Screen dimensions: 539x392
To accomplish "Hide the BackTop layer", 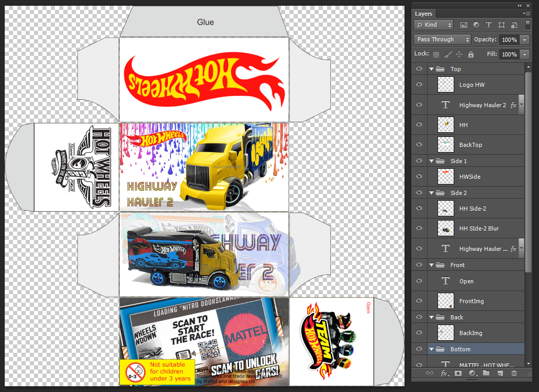I will (419, 144).
